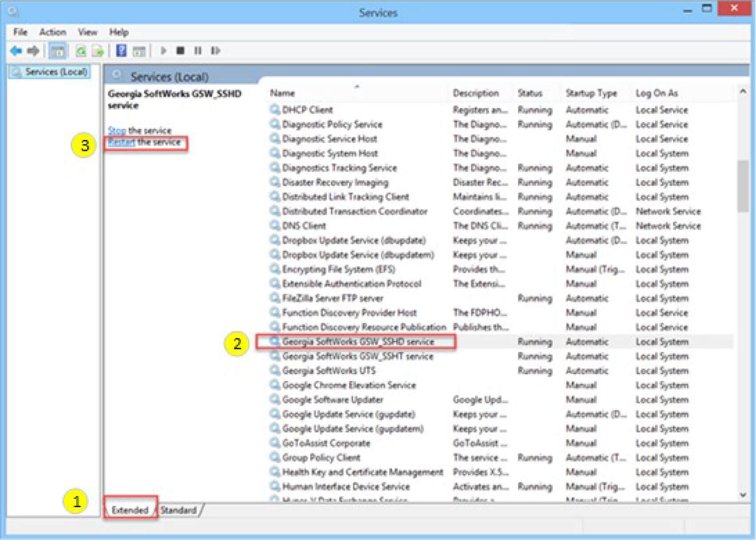Switch to the Standard tab

179,510
